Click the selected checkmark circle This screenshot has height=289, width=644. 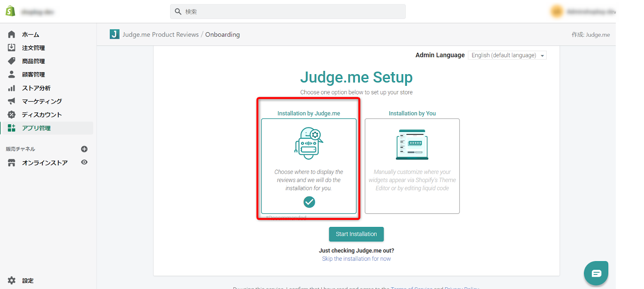tap(309, 202)
